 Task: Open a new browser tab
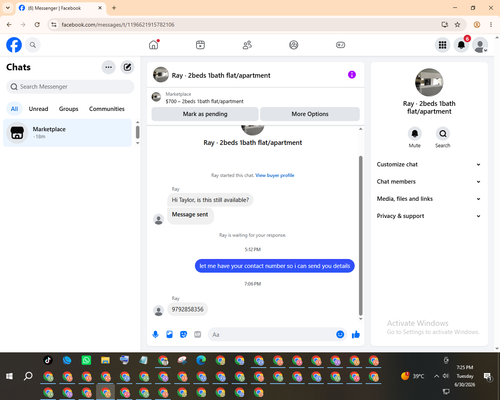point(114,8)
